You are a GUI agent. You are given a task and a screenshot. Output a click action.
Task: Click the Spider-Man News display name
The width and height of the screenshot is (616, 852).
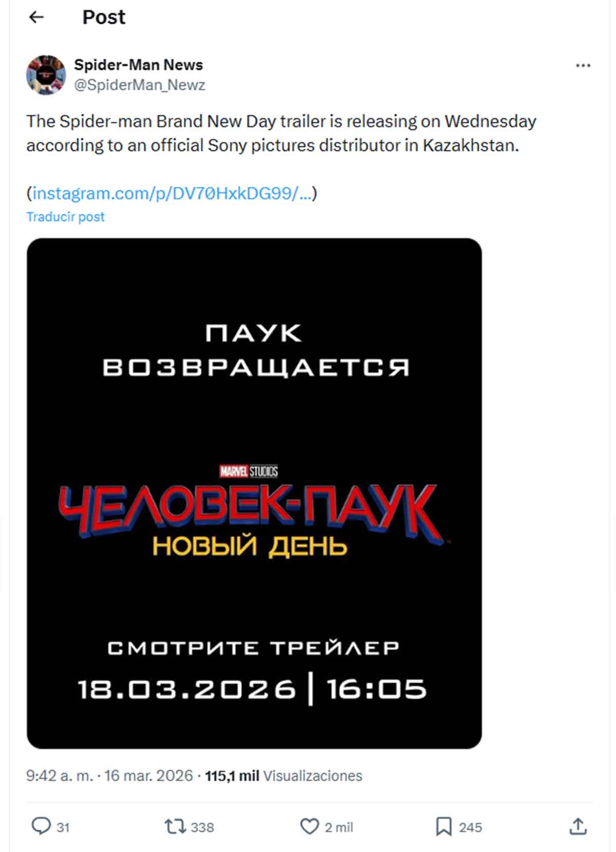pos(139,65)
